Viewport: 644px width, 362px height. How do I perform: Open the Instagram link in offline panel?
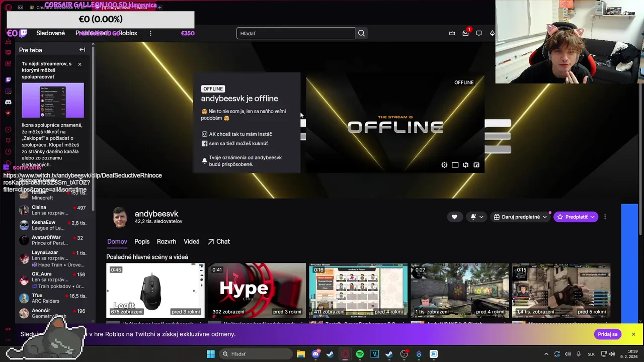pos(236,134)
